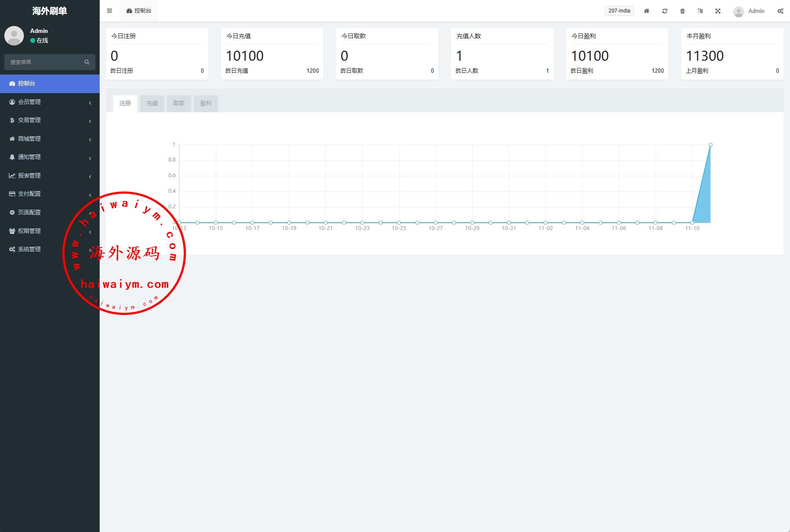Image resolution: width=790 pixels, height=532 pixels.
Task: Click the home icon in top bar
Action: coord(646,11)
